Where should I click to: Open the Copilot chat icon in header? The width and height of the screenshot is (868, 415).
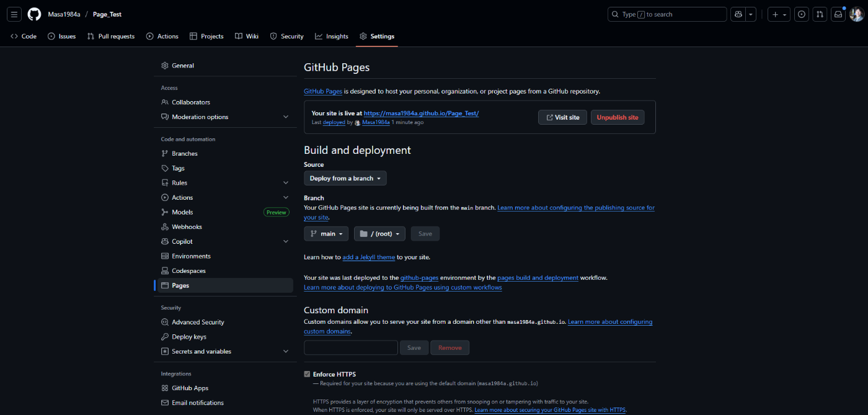point(738,14)
